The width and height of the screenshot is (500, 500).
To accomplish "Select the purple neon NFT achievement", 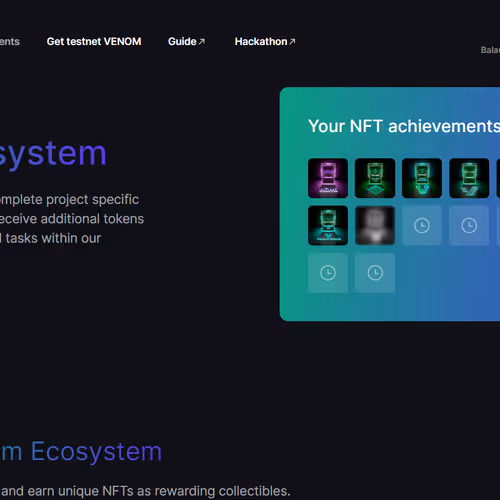I will coord(328,178).
